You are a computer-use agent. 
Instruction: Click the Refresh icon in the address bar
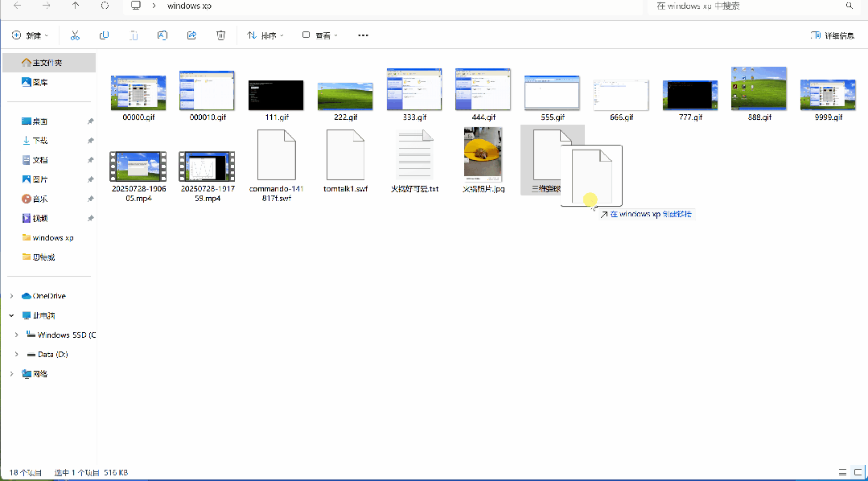(x=105, y=6)
